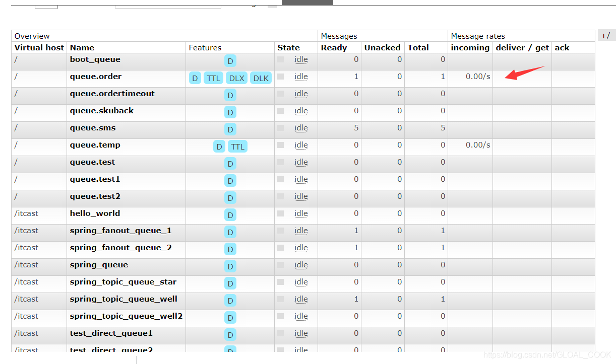Sort by Total messages header

point(418,47)
